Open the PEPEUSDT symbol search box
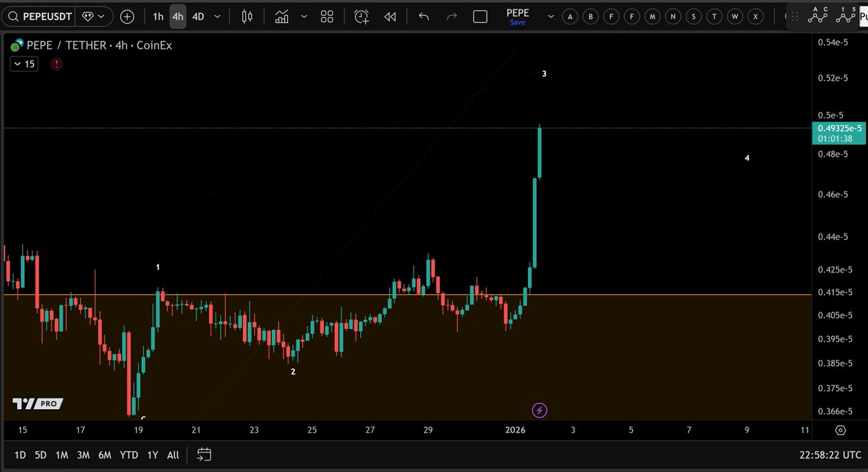 (x=38, y=16)
